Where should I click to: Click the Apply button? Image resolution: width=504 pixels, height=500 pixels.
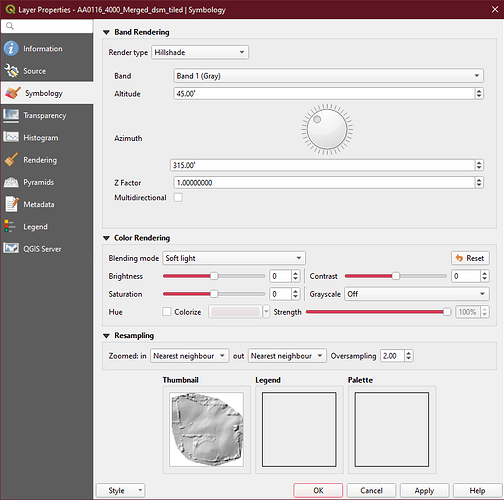[424, 490]
